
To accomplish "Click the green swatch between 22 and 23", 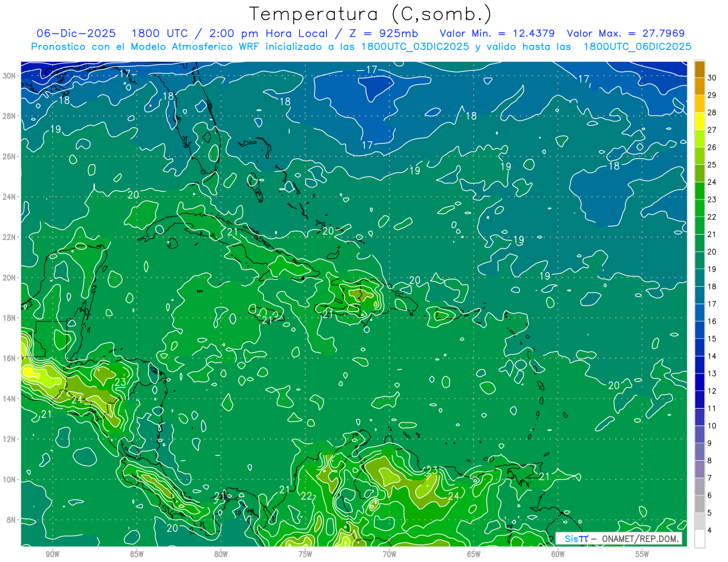I will coord(700,209).
